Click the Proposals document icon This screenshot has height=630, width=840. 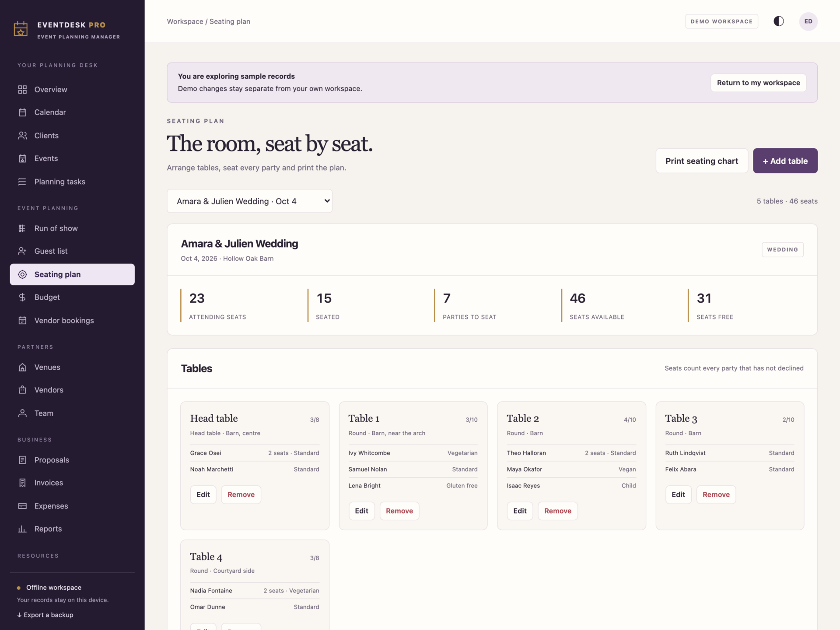pos(22,460)
